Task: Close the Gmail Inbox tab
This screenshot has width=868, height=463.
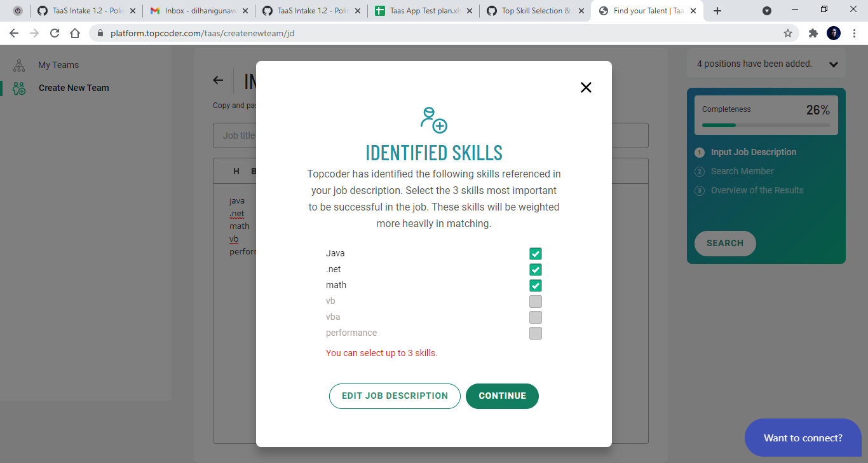Action: click(x=245, y=11)
